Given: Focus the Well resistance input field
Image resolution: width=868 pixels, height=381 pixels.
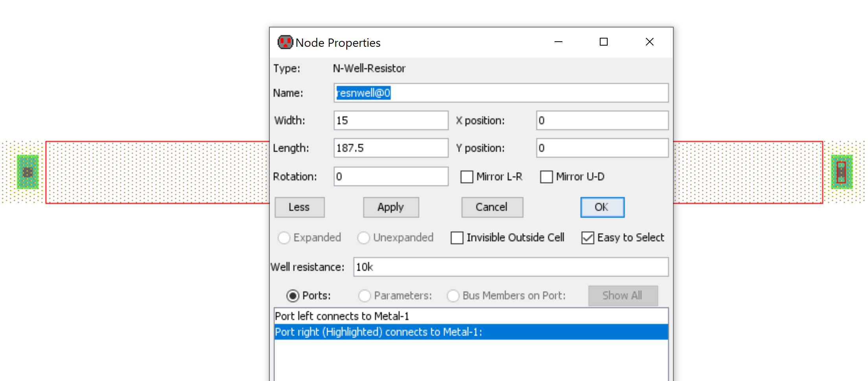Looking at the screenshot, I should [510, 267].
